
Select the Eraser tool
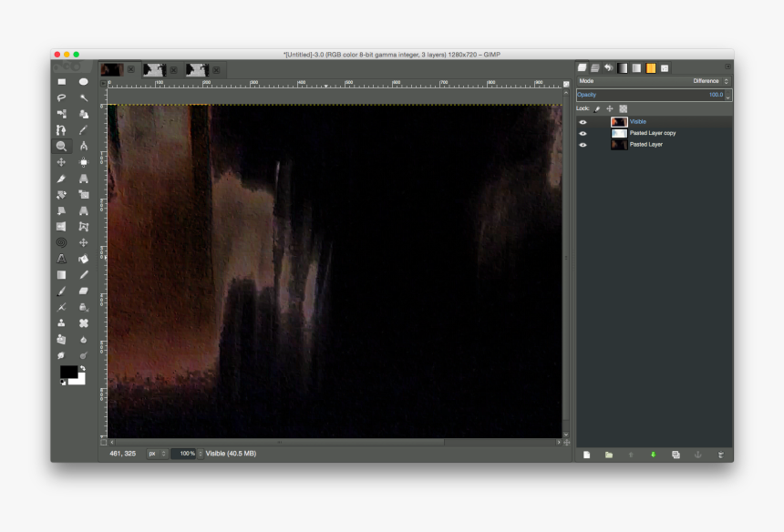coord(84,291)
